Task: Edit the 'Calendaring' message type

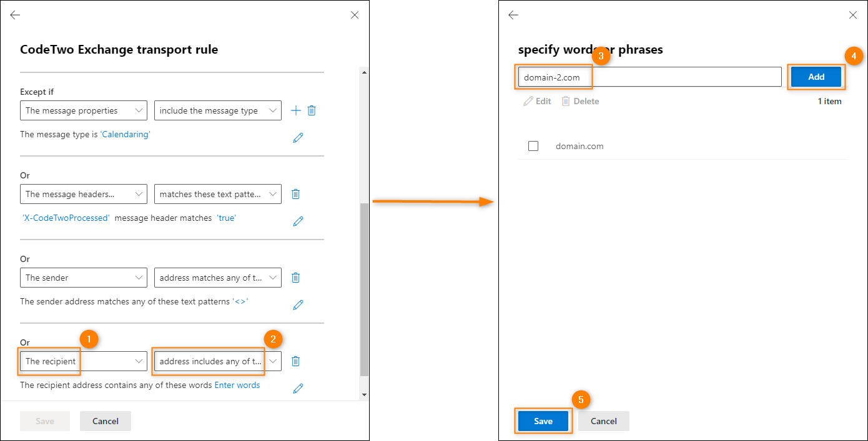Action: [298, 137]
